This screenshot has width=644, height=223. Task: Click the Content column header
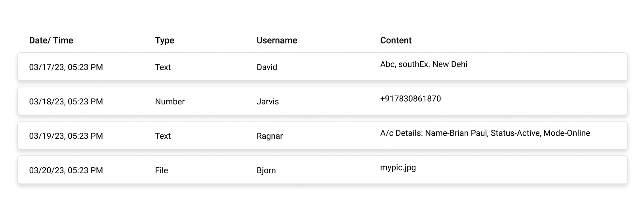tap(396, 40)
